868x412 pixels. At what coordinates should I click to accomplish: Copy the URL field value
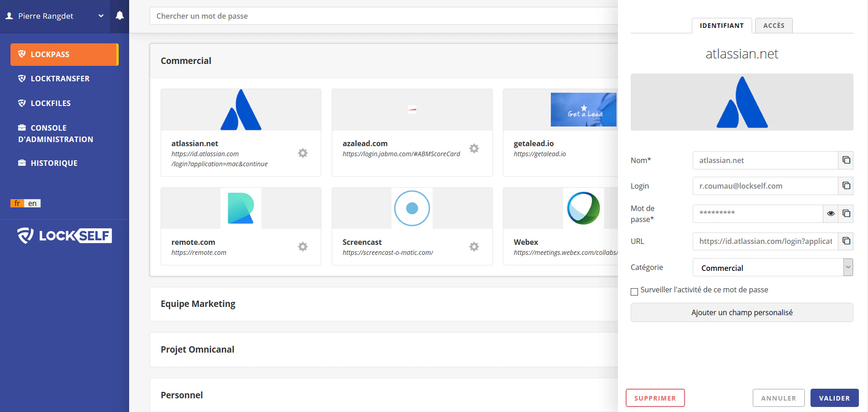pyautogui.click(x=846, y=241)
